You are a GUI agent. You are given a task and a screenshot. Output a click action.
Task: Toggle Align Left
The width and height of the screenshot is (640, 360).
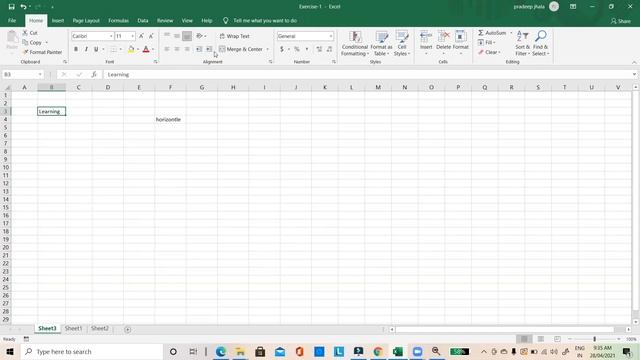[167, 49]
